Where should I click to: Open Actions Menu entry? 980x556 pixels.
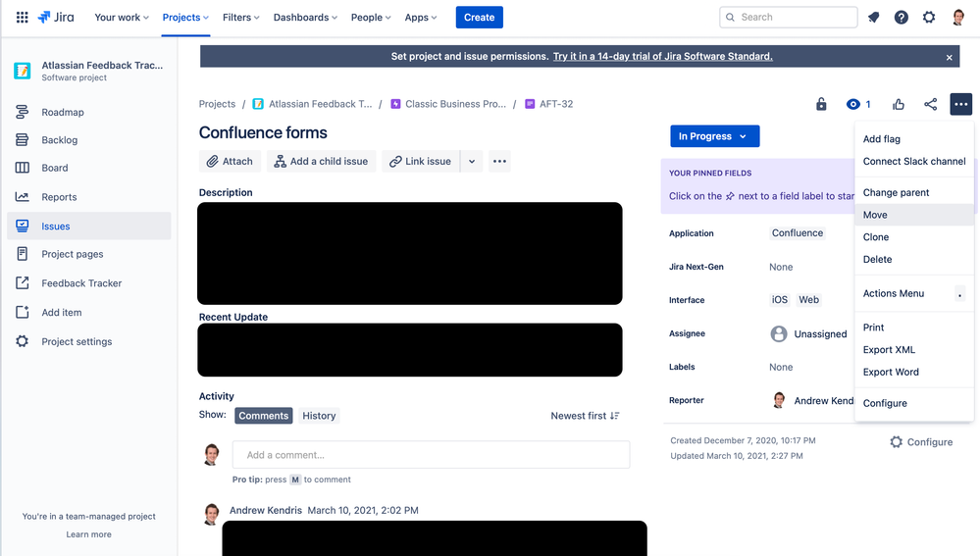(913, 293)
